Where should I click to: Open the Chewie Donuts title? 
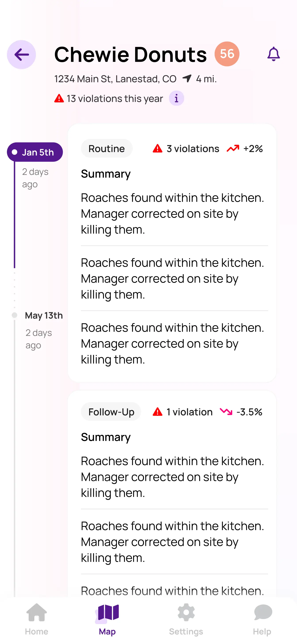click(x=130, y=54)
